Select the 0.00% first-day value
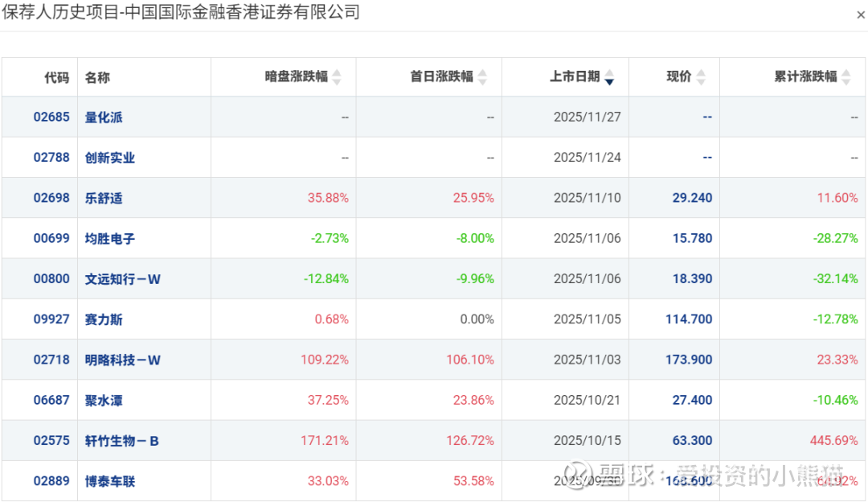This screenshot has height=502, width=868. tap(477, 319)
